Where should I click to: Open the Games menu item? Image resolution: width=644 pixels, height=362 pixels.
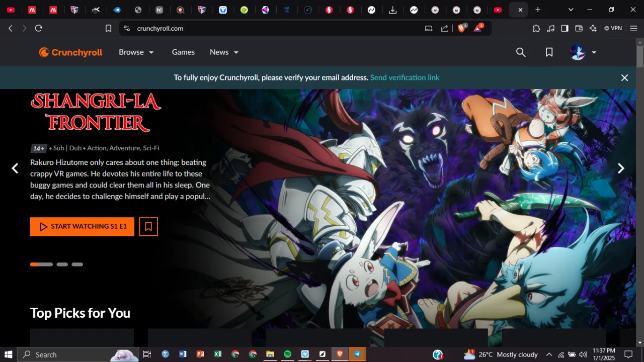183,52
